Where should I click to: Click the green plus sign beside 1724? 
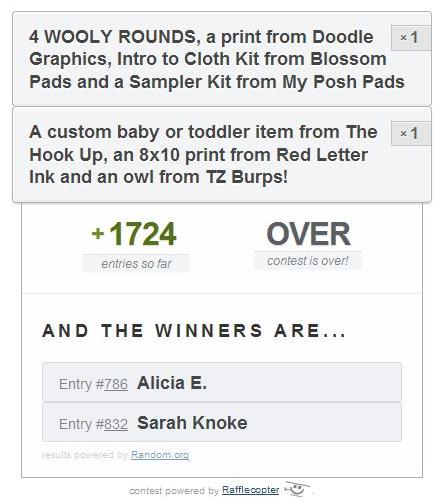98,233
